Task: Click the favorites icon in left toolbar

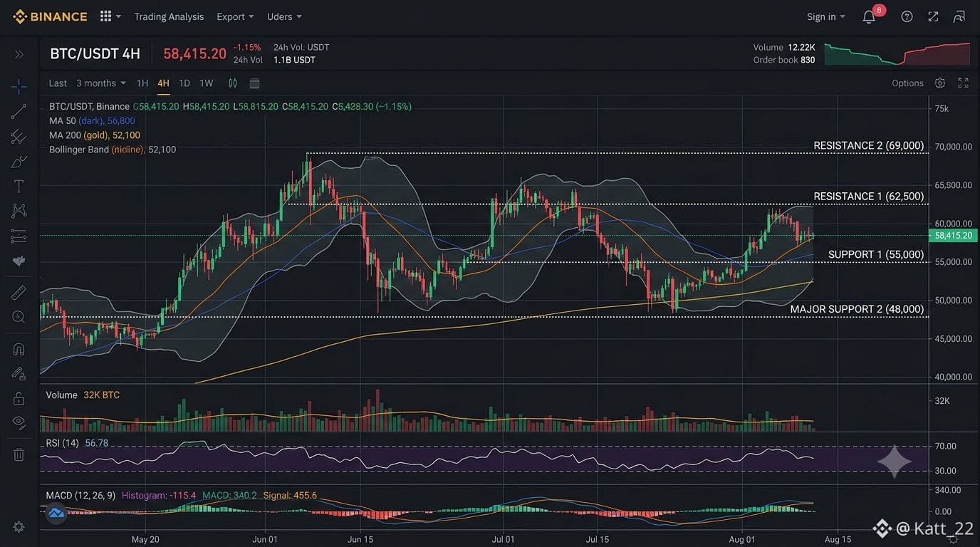Action: click(x=19, y=261)
